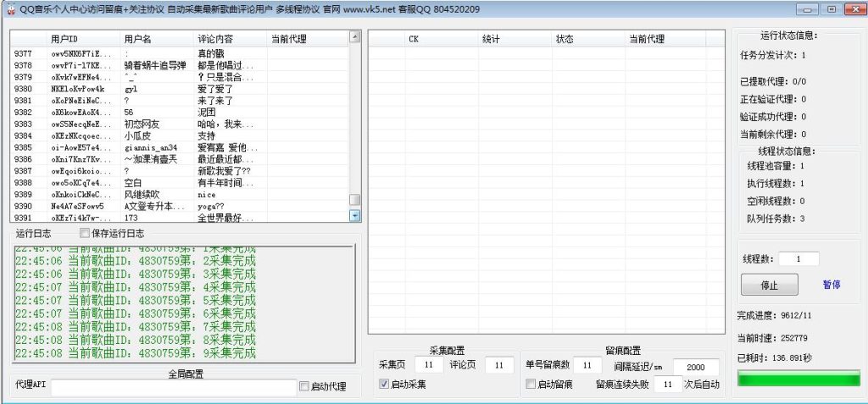This screenshot has height=404, width=868.
Task: Click the user list scrollbar down arrow
Action: [x=355, y=216]
